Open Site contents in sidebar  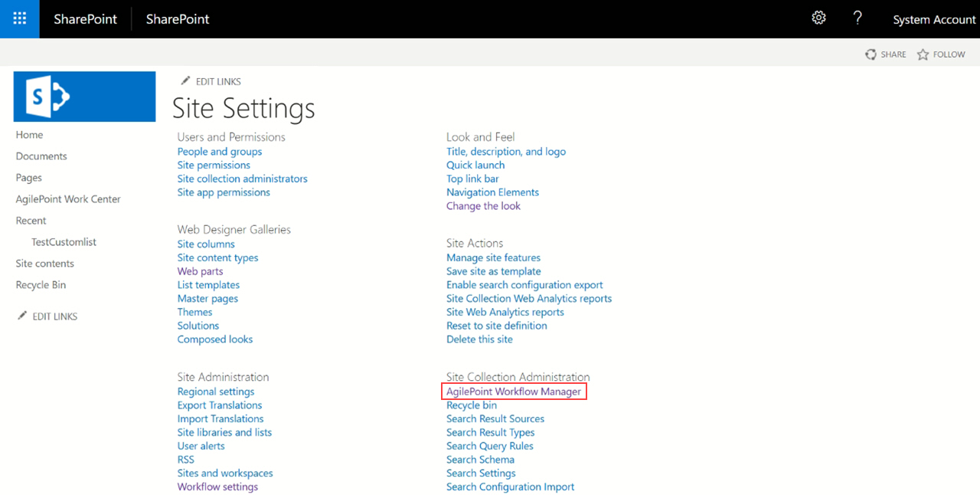pyautogui.click(x=45, y=264)
